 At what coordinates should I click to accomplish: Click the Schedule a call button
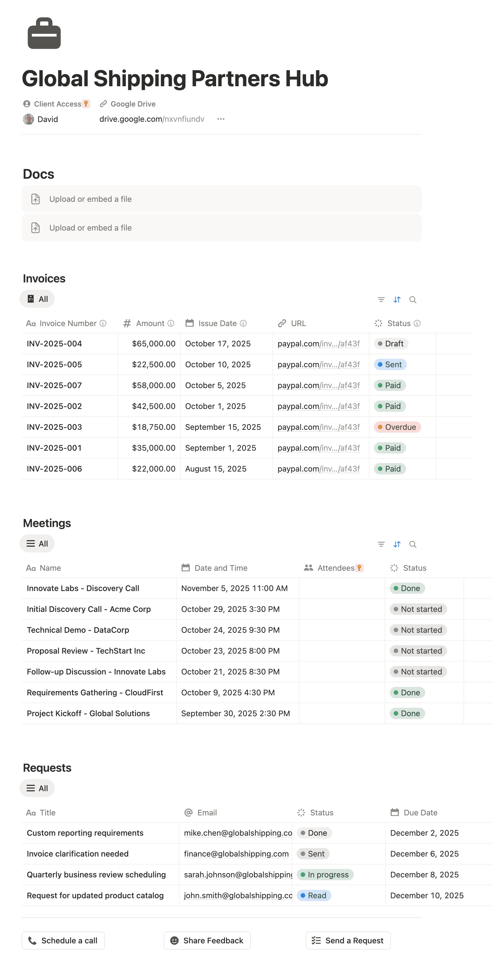63,941
